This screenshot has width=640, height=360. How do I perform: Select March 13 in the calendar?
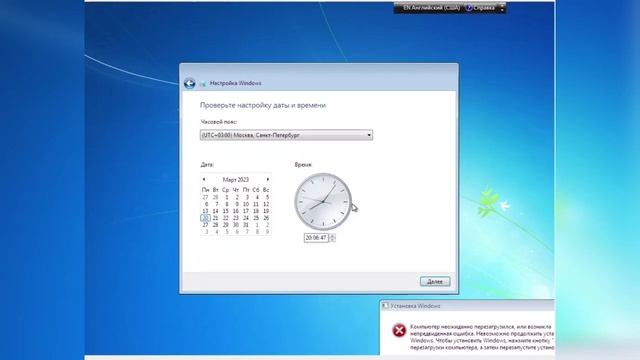pos(205,211)
